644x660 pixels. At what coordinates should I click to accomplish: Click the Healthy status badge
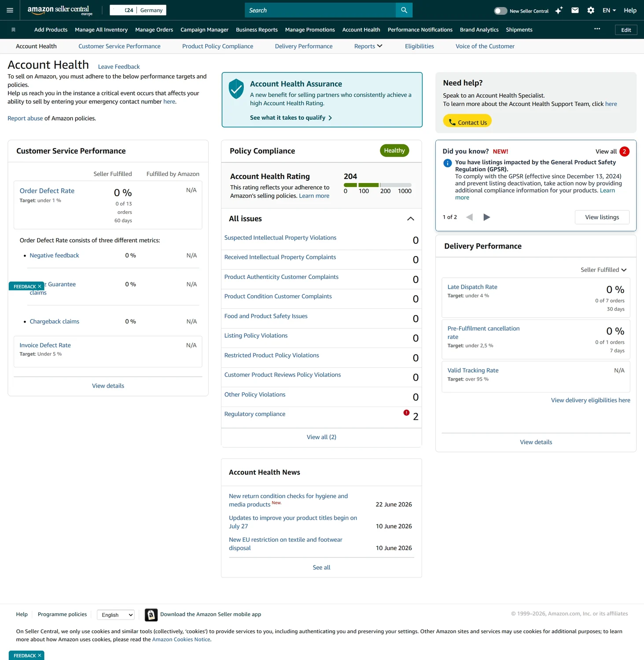point(394,150)
